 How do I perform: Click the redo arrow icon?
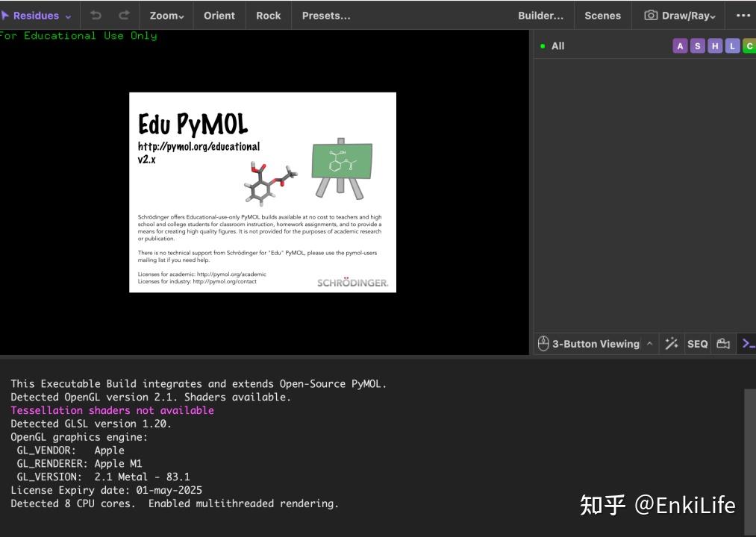point(123,15)
